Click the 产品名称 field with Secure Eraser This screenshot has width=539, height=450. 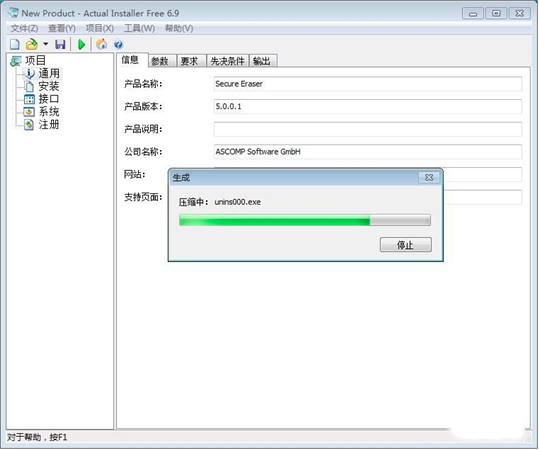[367, 84]
